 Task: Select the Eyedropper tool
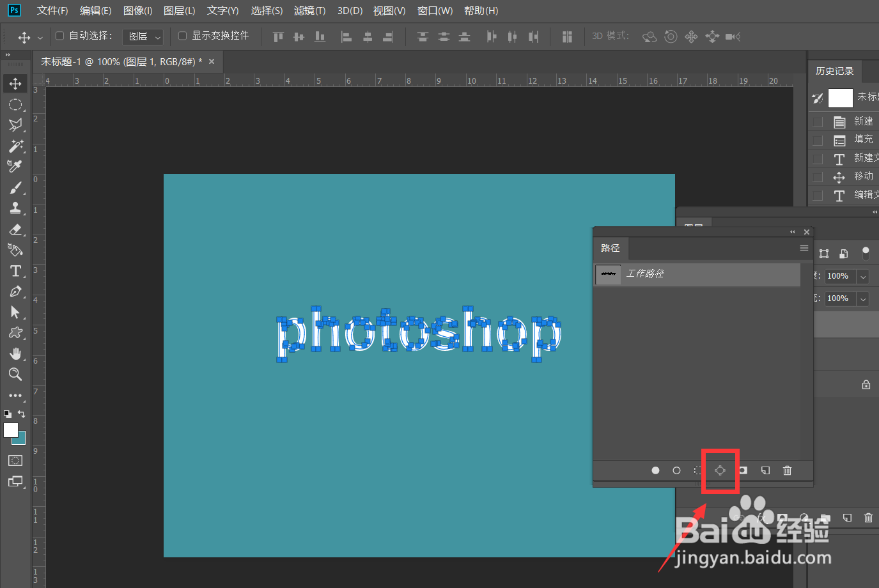15,166
